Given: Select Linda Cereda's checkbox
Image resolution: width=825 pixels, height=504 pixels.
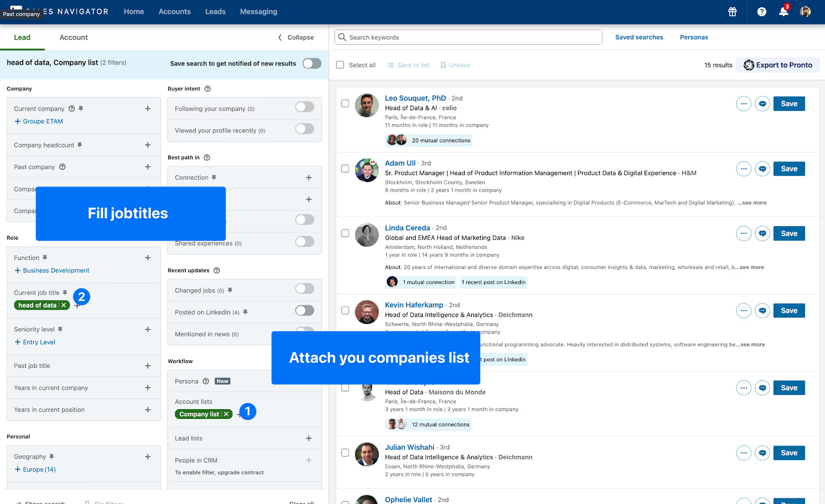Looking at the screenshot, I should (345, 233).
